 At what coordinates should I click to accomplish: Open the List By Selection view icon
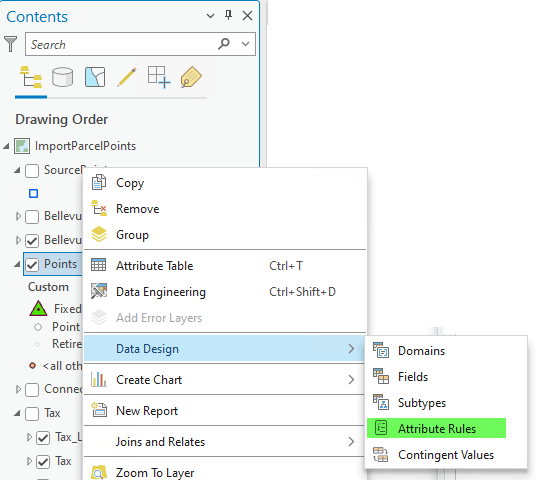pyautogui.click(x=95, y=77)
